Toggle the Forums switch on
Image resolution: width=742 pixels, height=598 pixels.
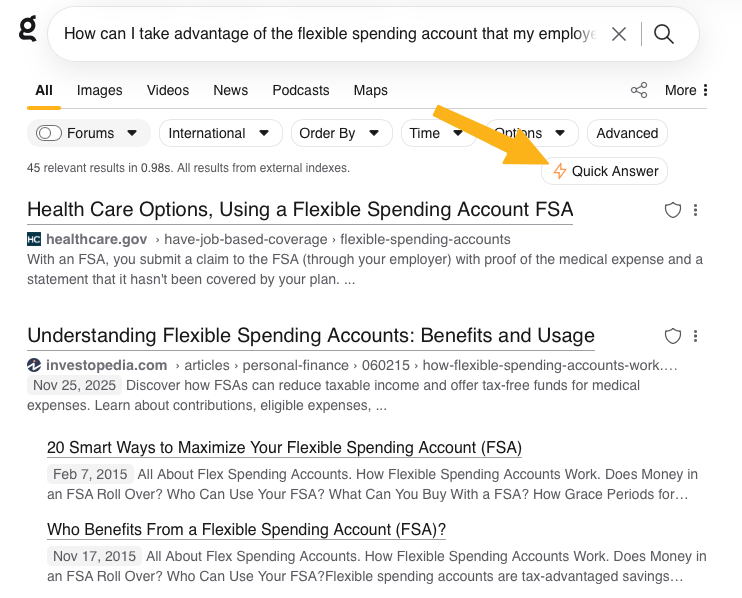point(48,133)
